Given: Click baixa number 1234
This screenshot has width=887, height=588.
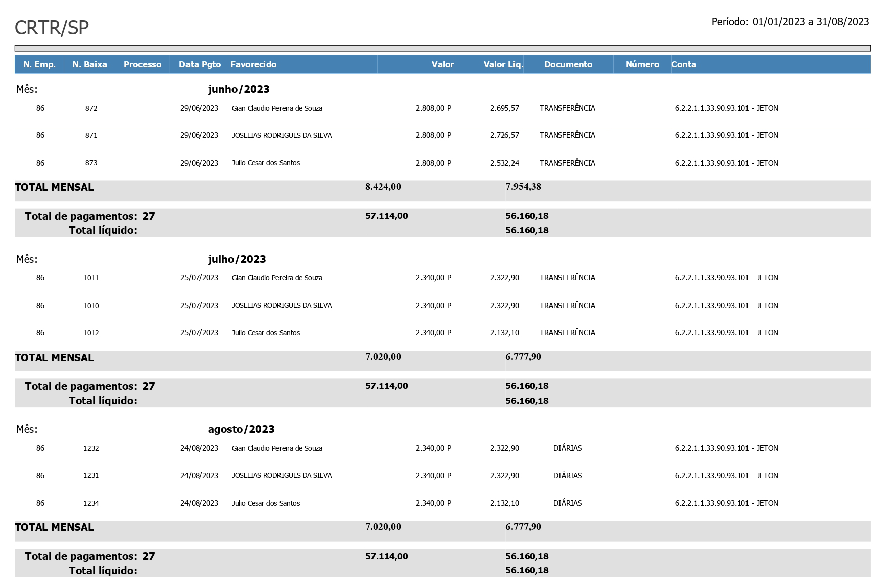Looking at the screenshot, I should (x=91, y=503).
